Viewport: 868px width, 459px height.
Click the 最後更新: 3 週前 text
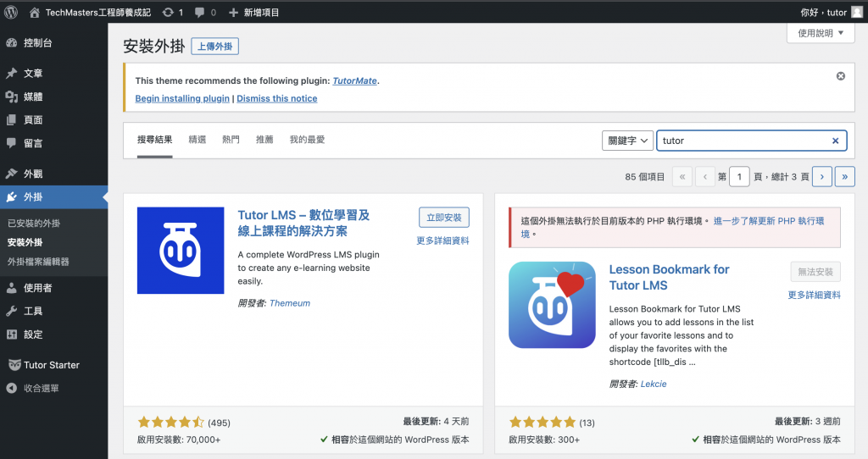click(807, 422)
